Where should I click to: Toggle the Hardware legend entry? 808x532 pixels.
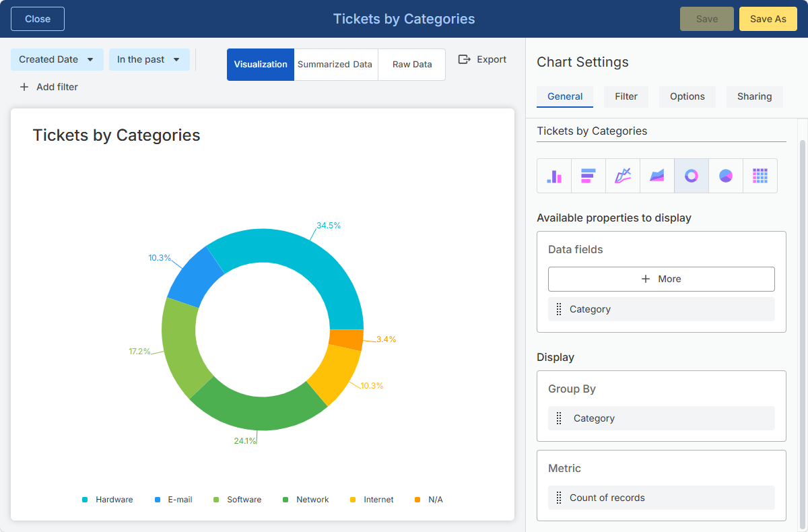(108, 500)
